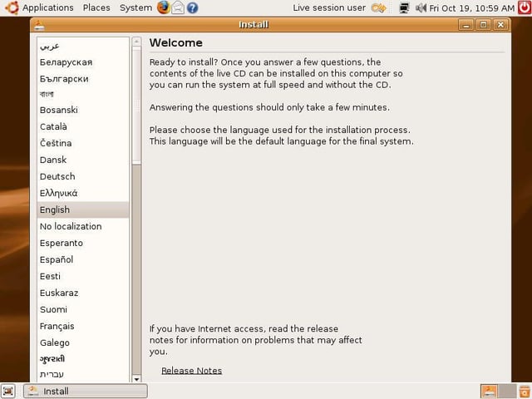Select Español in the language list
This screenshot has height=399, width=532.
pyautogui.click(x=83, y=259)
